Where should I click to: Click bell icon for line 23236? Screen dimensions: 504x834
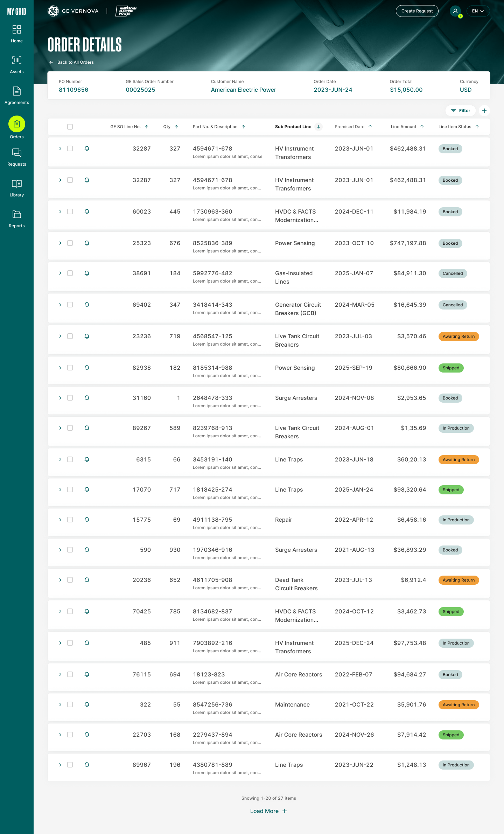[x=87, y=336]
